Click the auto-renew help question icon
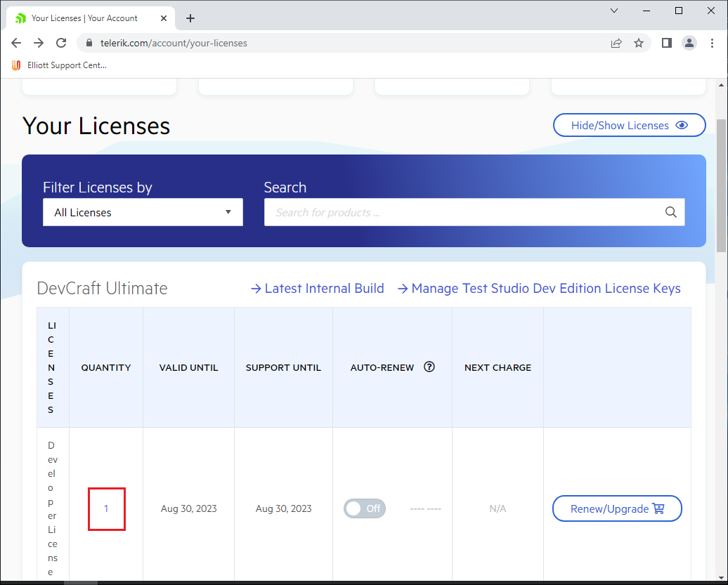Image resolution: width=728 pixels, height=585 pixels. (x=429, y=367)
